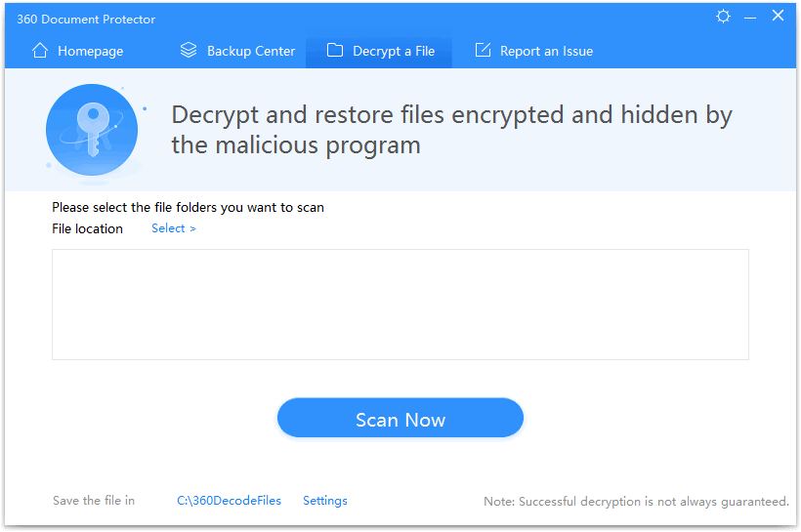Image resolution: width=801 pixels, height=532 pixels.
Task: Click the folder icon beside Decrypt a File
Action: tap(335, 51)
